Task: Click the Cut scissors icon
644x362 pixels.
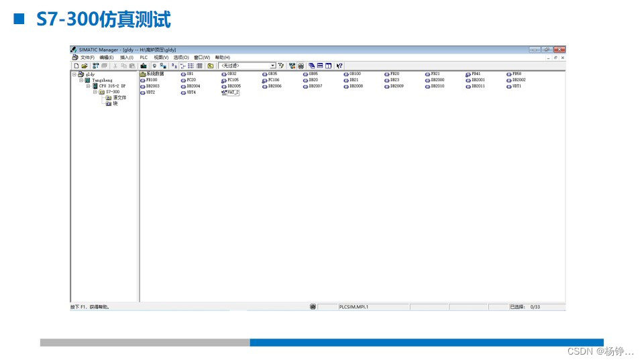Action: pyautogui.click(x=115, y=66)
